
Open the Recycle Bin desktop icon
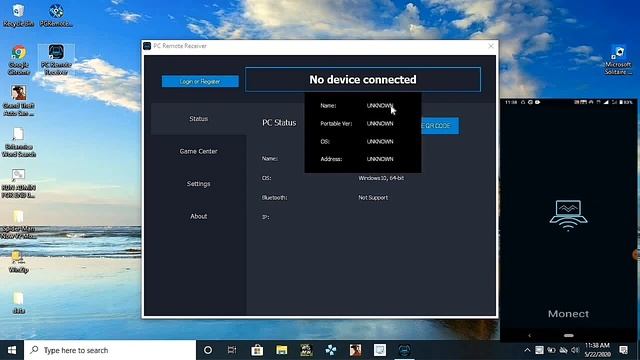pyautogui.click(x=18, y=16)
